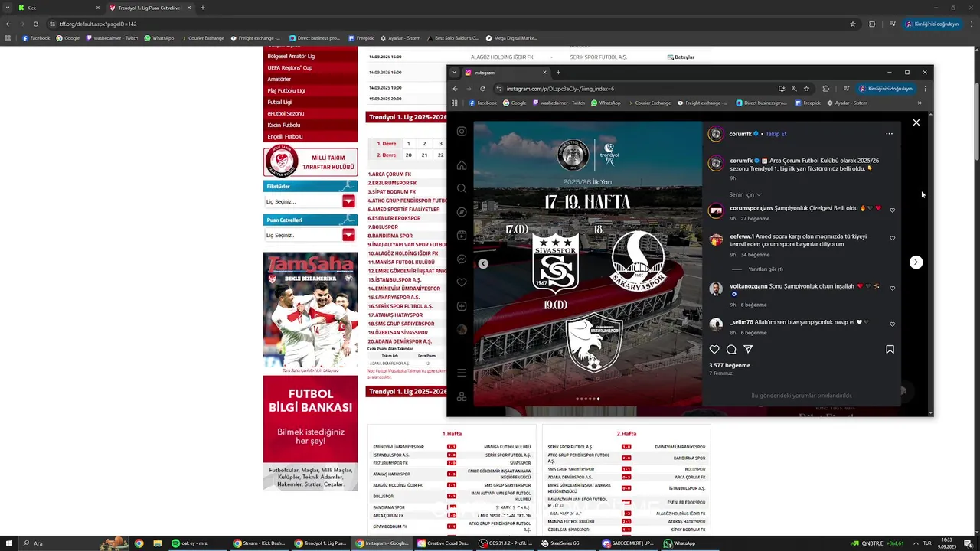Open the create post plus icon

[462, 306]
